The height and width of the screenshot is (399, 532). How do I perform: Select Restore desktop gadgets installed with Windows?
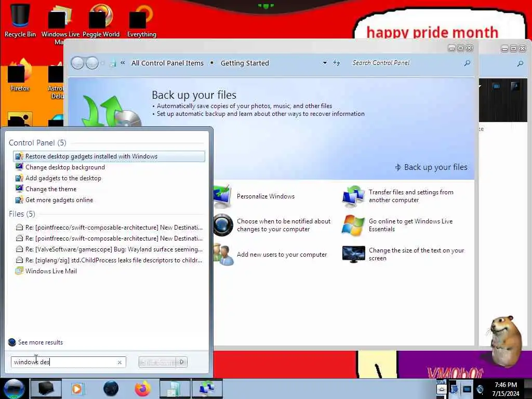[109, 156]
